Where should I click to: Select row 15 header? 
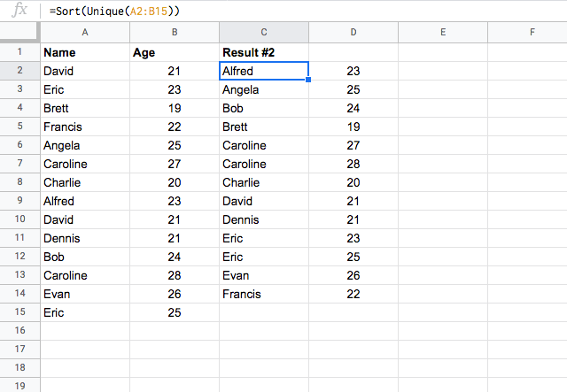[19, 312]
